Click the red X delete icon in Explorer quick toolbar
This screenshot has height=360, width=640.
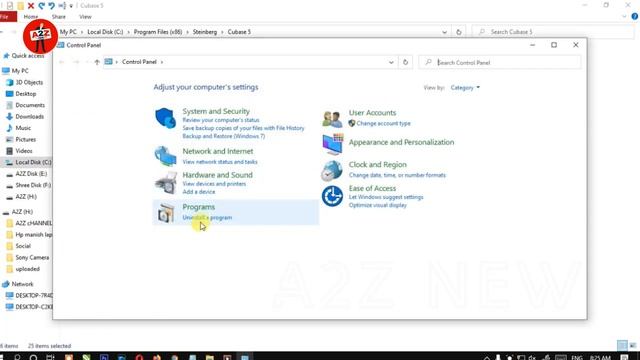pos(31,6)
